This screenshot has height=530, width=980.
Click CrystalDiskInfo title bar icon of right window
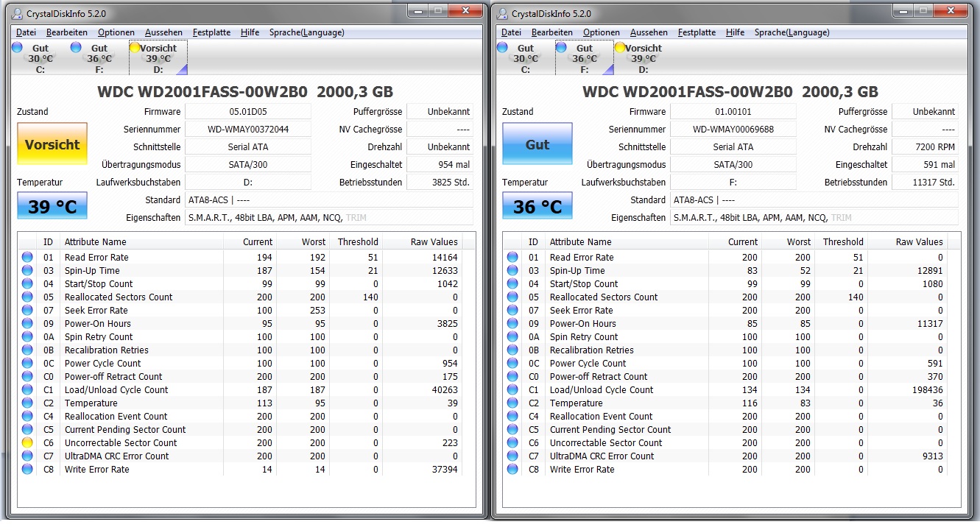coord(502,13)
